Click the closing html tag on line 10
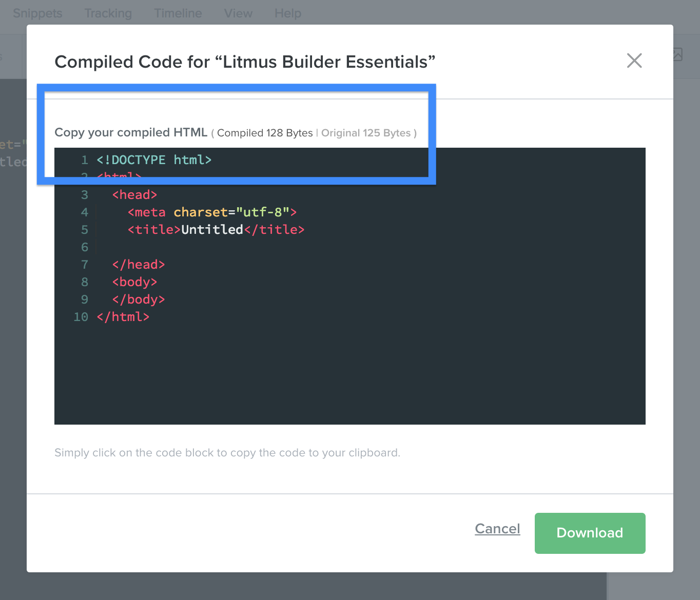Screen dimensions: 700x600 (123, 317)
